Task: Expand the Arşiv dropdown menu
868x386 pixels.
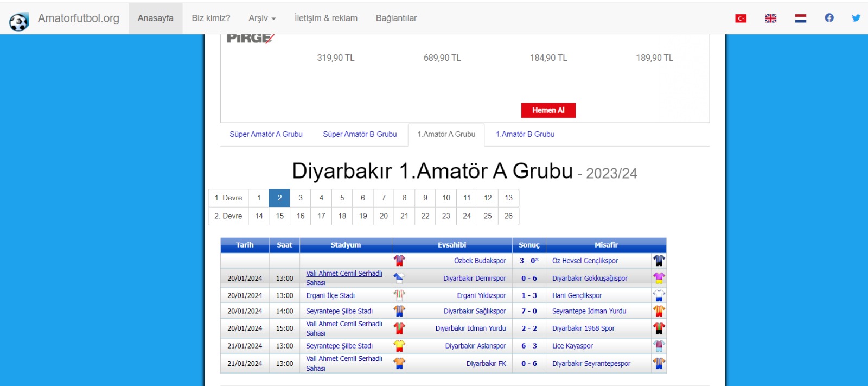Action: coord(262,18)
